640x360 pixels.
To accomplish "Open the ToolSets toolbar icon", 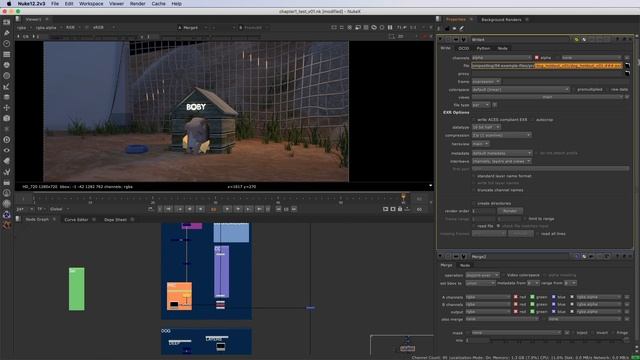I will [7, 171].
